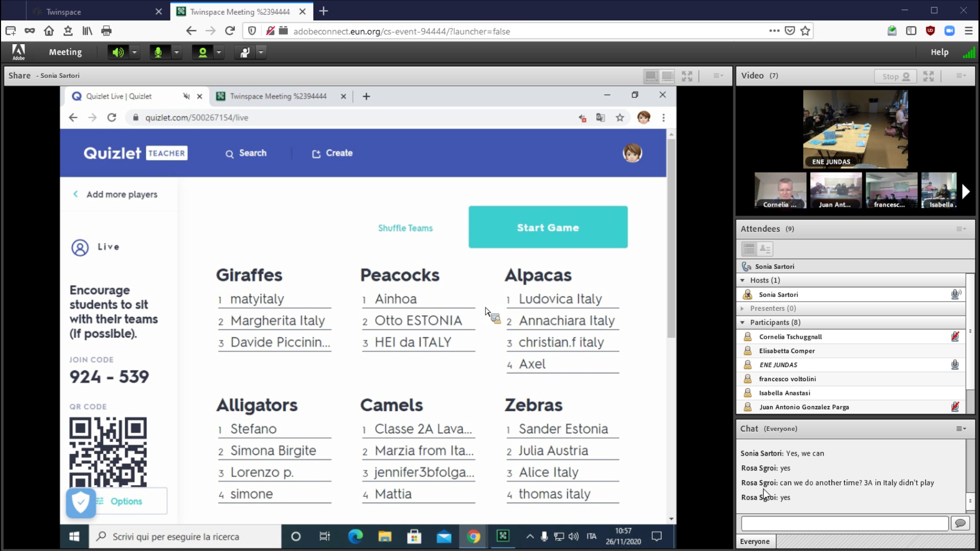Click the Share pod full screen icon

tap(687, 76)
